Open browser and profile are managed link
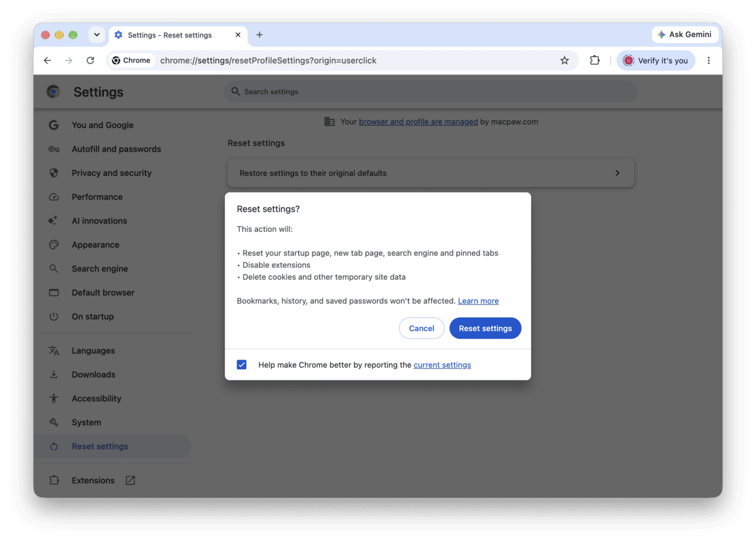Screen dimensions: 756x542 (418, 122)
